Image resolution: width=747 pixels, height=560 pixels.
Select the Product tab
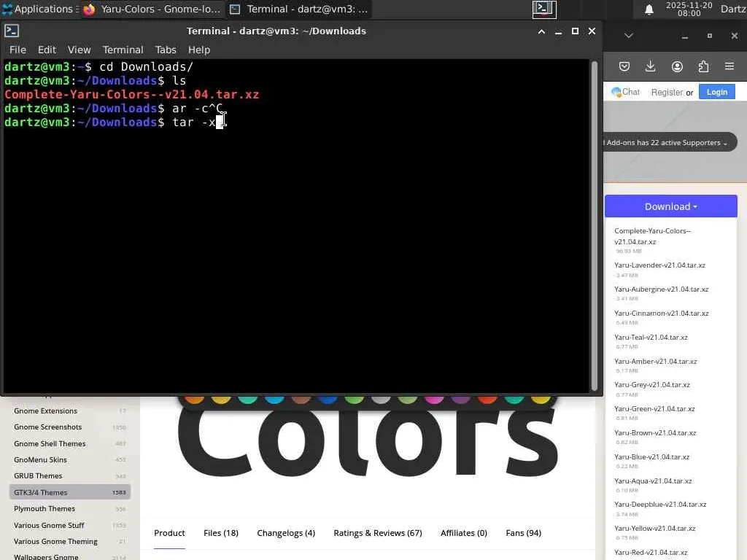pyautogui.click(x=169, y=533)
